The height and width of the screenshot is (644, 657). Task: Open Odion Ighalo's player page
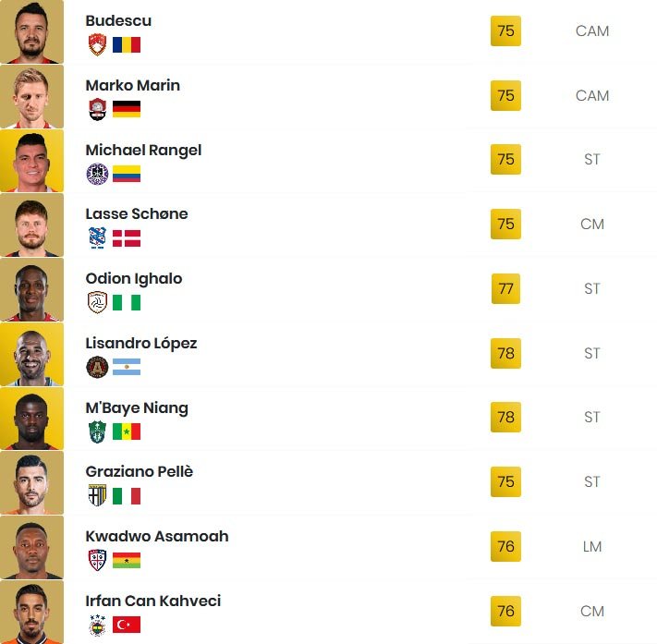[134, 279]
